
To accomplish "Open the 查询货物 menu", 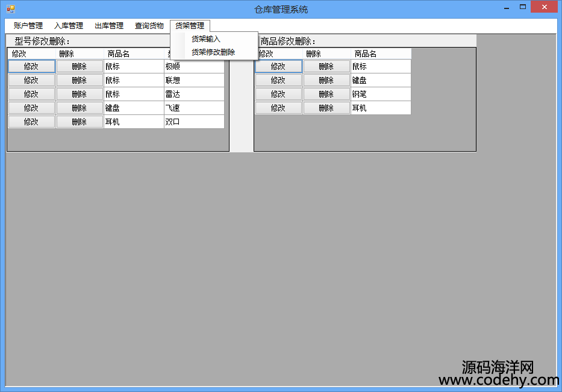I will point(149,26).
